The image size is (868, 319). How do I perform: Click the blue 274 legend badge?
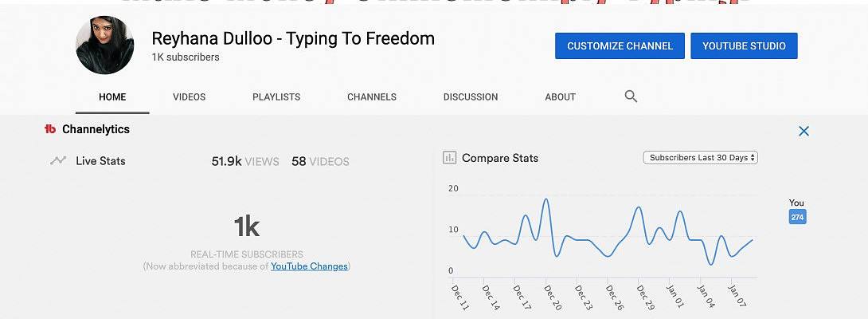(797, 217)
